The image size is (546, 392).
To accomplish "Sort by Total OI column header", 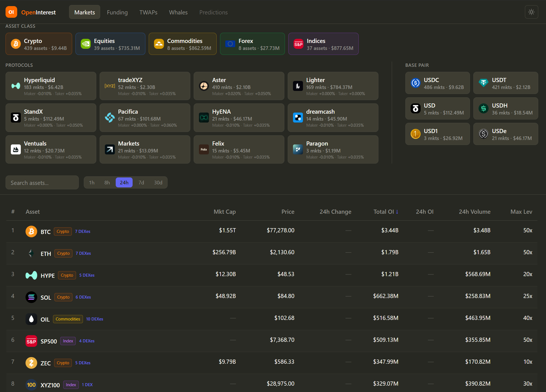I will coord(386,212).
